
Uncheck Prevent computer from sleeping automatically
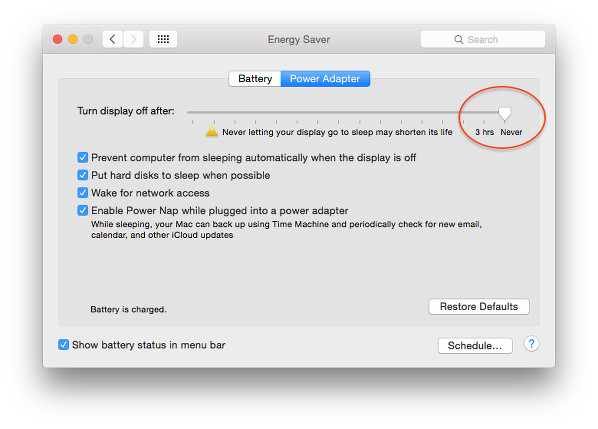pyautogui.click(x=83, y=157)
